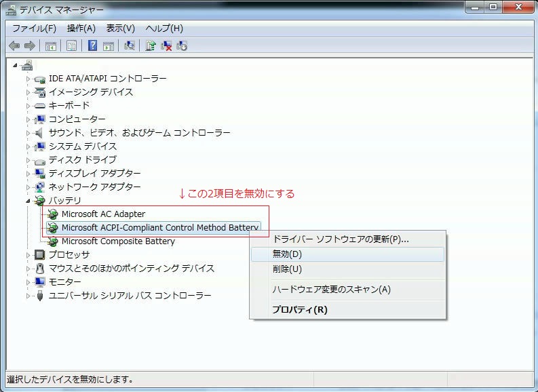Click Update driver software toolbar icon
538x392 pixels.
[x=151, y=45]
